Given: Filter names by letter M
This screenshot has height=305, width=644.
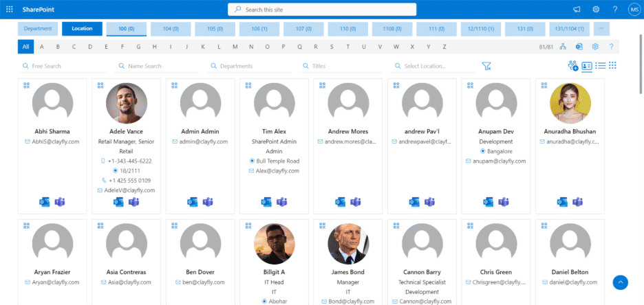Looking at the screenshot, I should coord(235,47).
